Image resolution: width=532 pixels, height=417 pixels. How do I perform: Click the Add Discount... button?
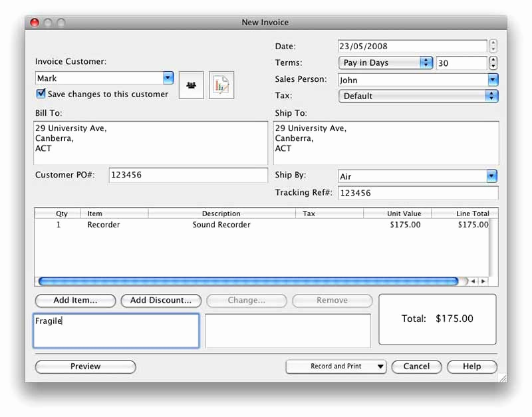(161, 301)
